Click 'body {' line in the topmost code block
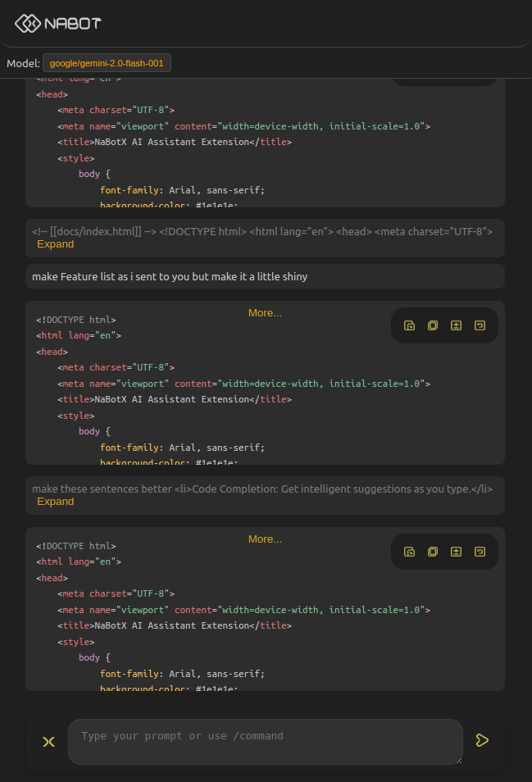This screenshot has width=532, height=782. pos(94,174)
